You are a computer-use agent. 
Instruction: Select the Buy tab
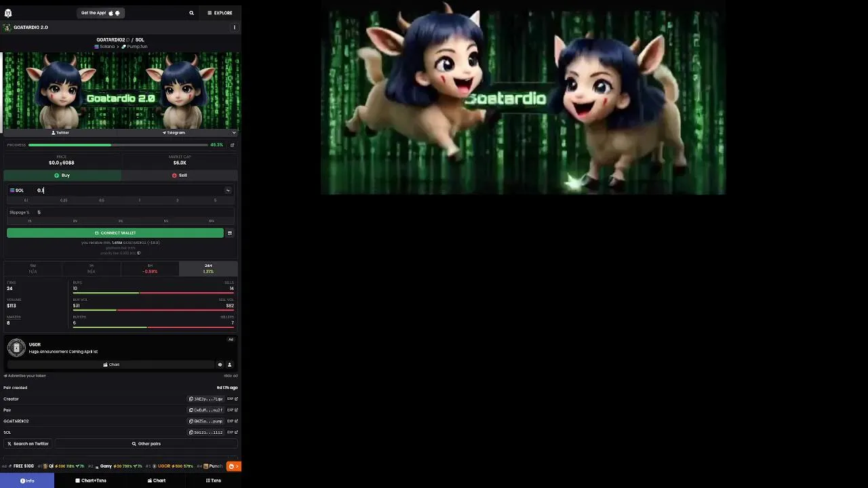[x=62, y=176]
